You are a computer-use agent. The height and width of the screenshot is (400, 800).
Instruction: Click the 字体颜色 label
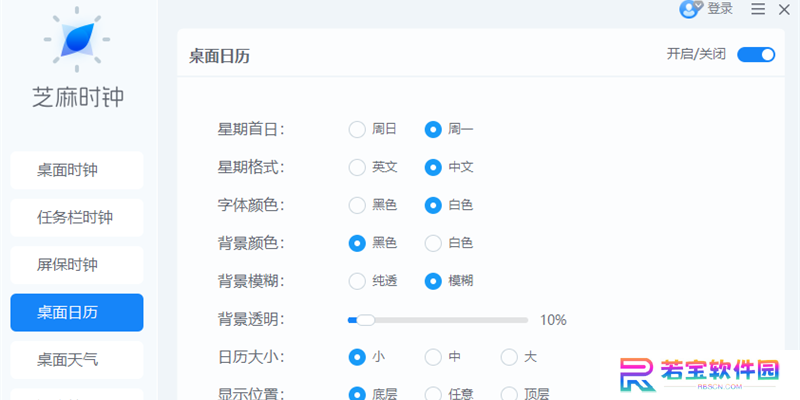point(251,205)
